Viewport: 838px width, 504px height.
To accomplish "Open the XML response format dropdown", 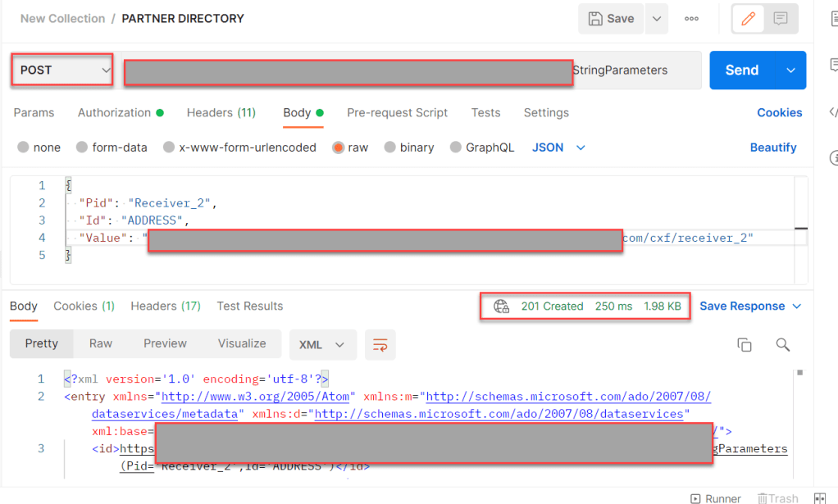I will [x=322, y=345].
